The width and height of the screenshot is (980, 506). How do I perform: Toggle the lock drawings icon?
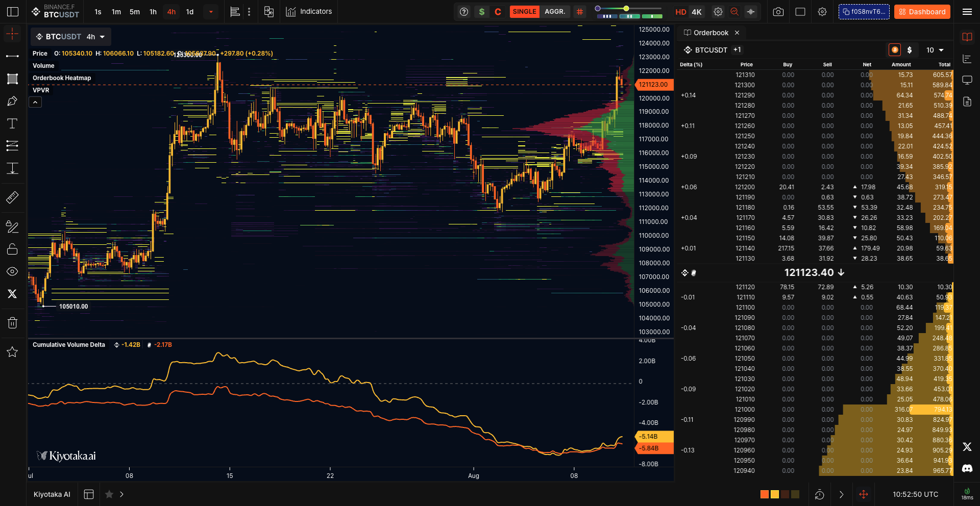12,249
